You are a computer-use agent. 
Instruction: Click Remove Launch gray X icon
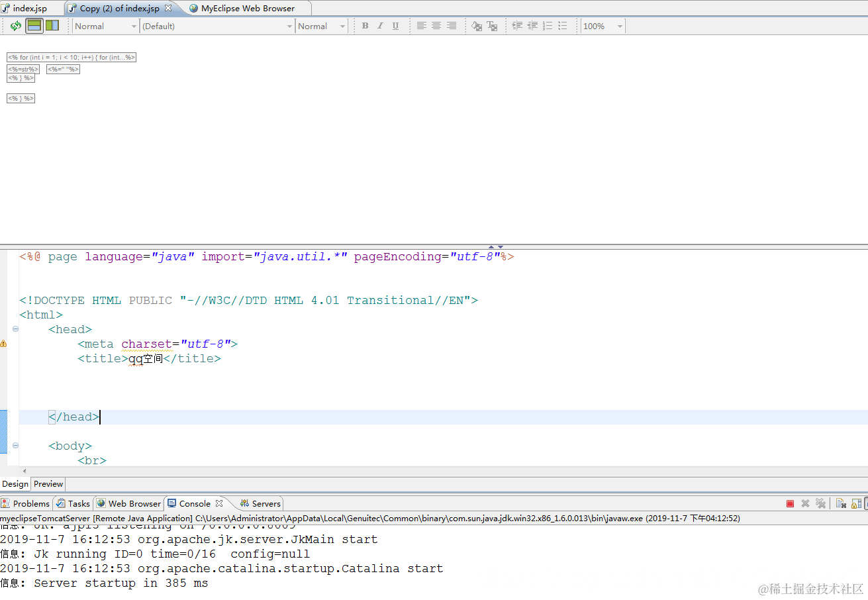pos(805,503)
